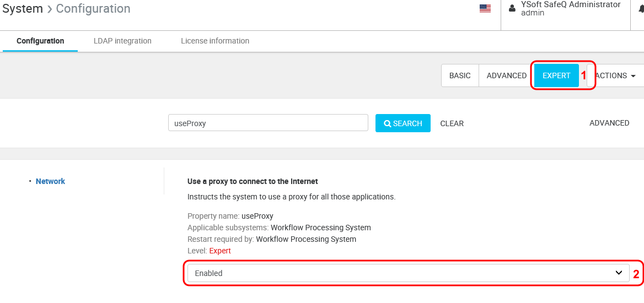This screenshot has height=303, width=644.
Task: Click the Configuration breadcrumb title
Action: coord(93,9)
